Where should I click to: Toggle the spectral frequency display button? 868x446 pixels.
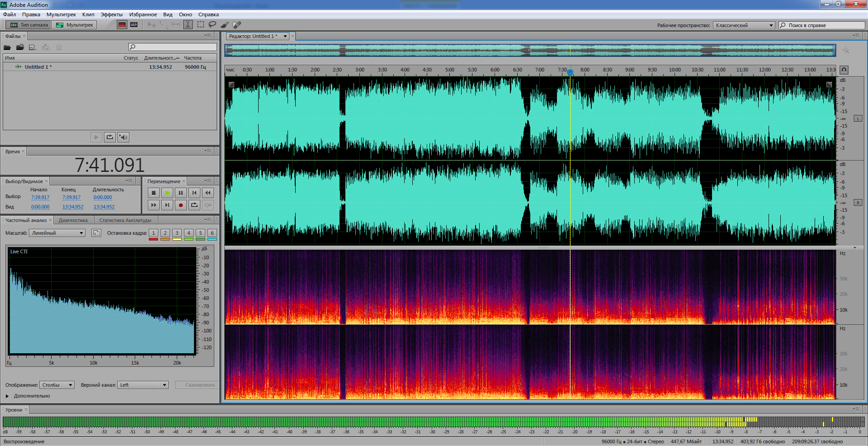coord(122,25)
